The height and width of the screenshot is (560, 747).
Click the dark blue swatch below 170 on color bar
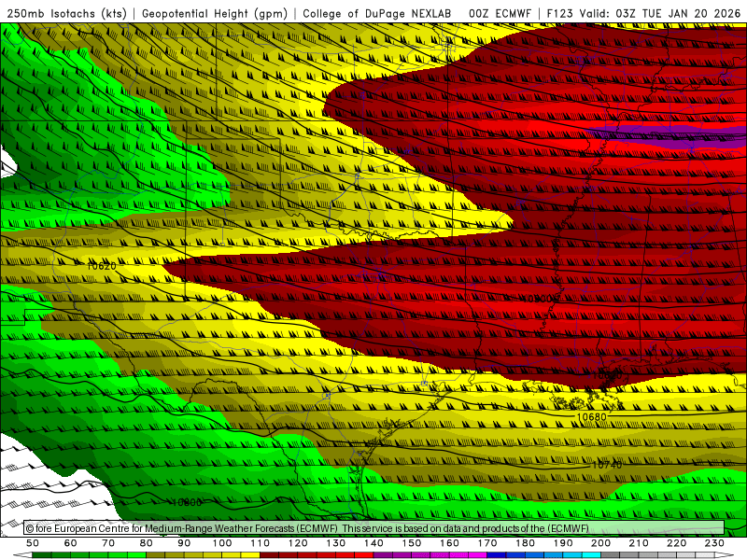(497, 555)
